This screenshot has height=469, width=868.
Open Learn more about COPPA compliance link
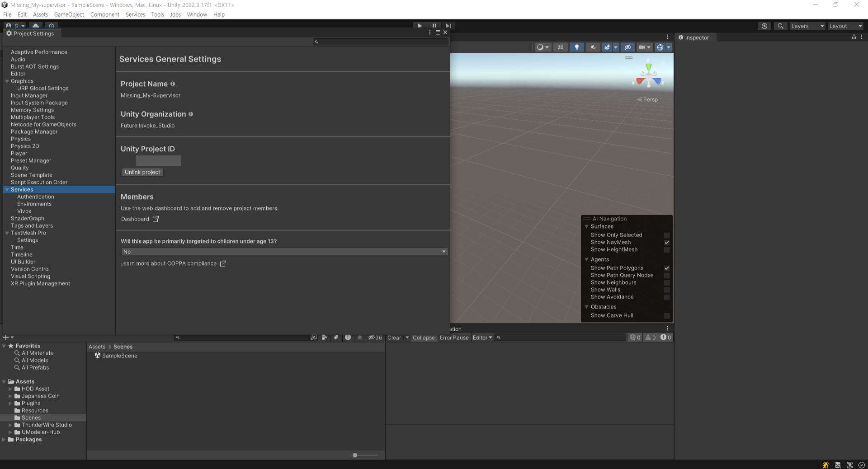[x=173, y=263]
